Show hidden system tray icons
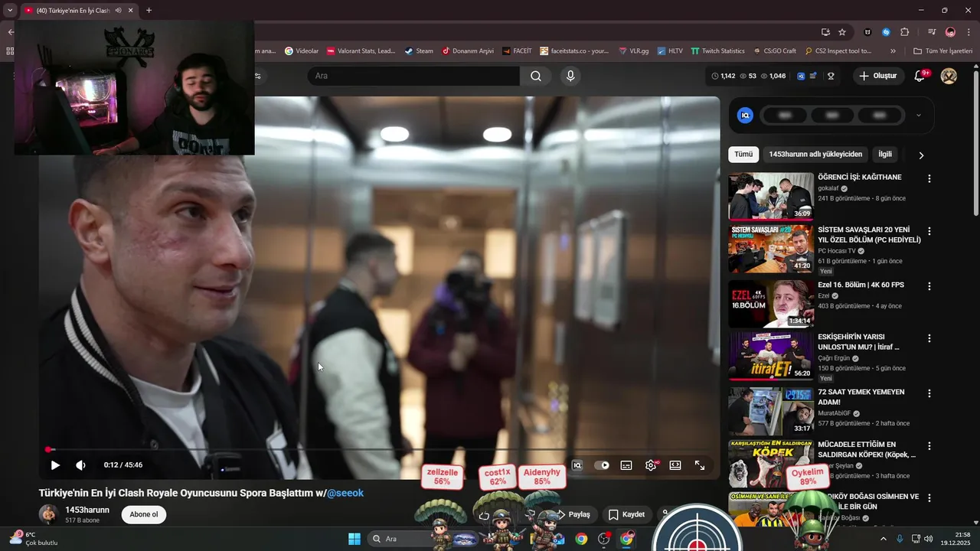The width and height of the screenshot is (980, 551). pyautogui.click(x=883, y=539)
